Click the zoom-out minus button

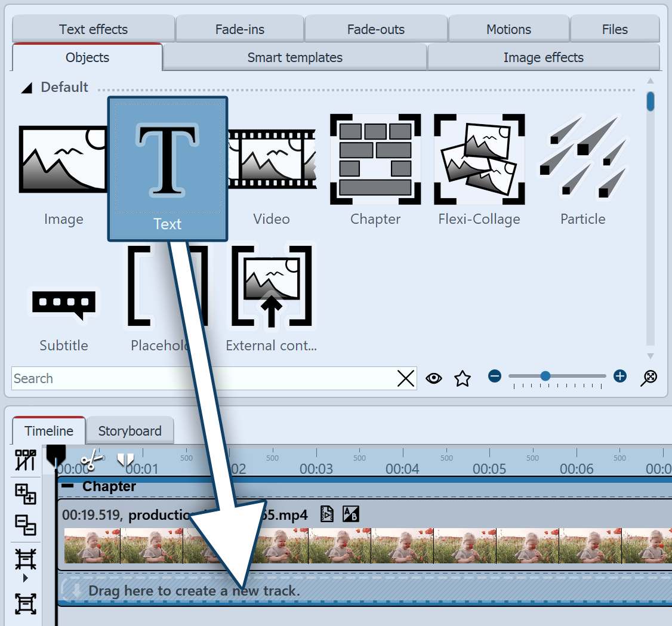coord(495,376)
